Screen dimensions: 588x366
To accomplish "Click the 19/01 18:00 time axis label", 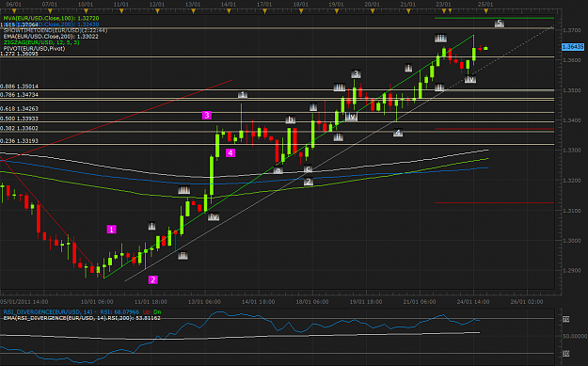I will pos(366,302).
